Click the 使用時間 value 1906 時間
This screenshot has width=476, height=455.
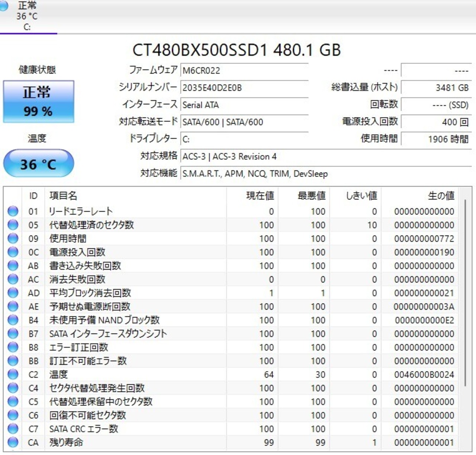[436, 139]
